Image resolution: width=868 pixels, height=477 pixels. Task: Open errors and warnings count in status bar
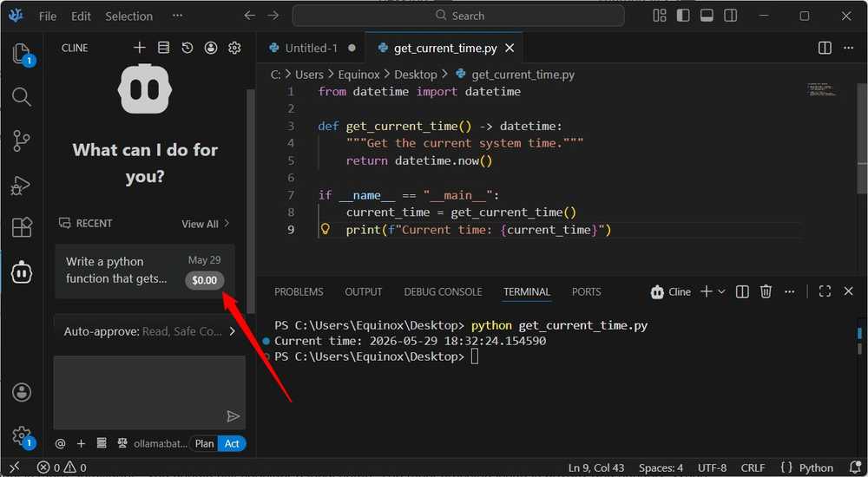tap(62, 467)
